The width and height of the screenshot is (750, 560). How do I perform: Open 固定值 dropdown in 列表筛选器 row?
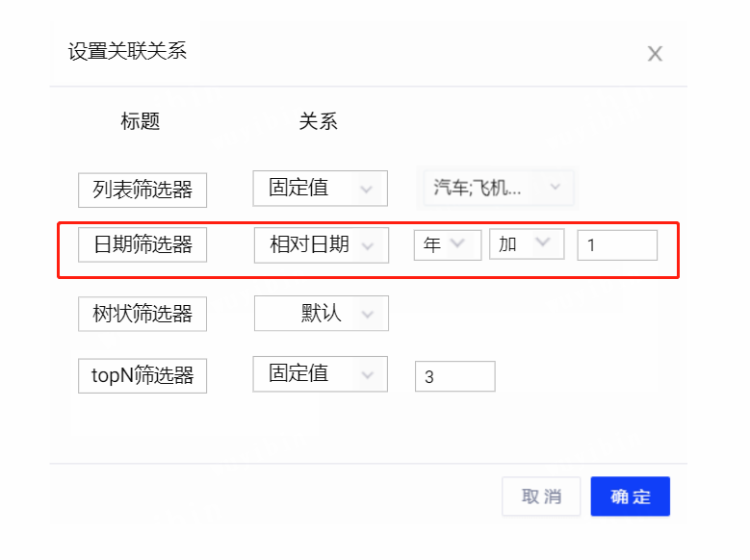[320, 189]
